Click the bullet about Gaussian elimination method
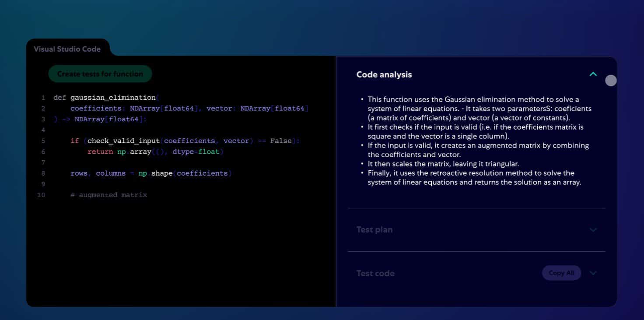 click(x=479, y=109)
